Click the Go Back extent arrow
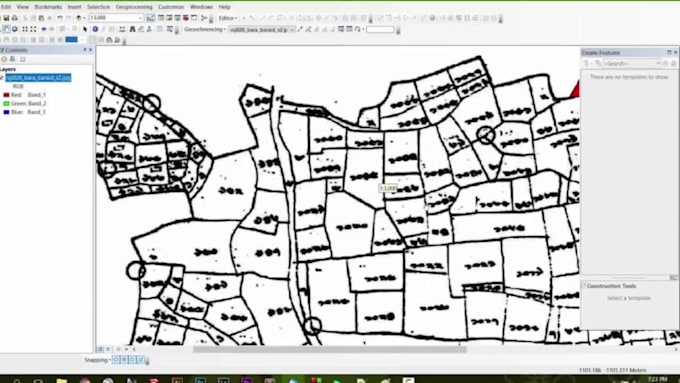680x383 pixels. [x=44, y=29]
